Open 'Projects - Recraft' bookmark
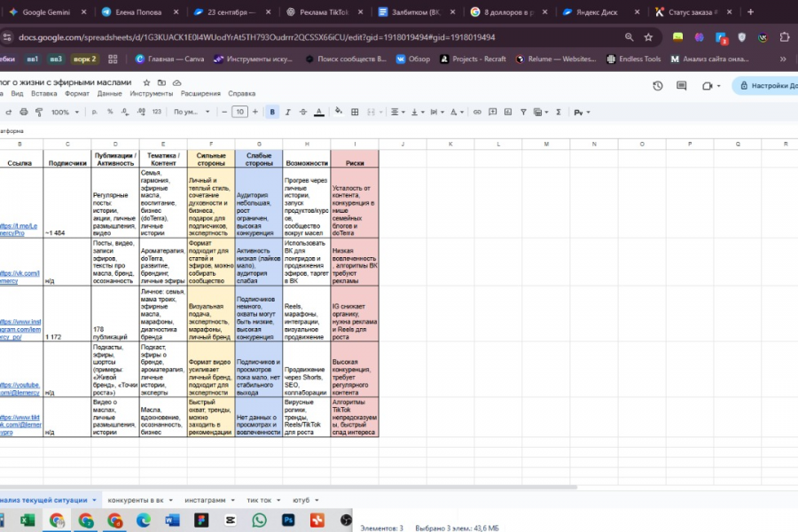The width and height of the screenshot is (798, 532). point(473,59)
